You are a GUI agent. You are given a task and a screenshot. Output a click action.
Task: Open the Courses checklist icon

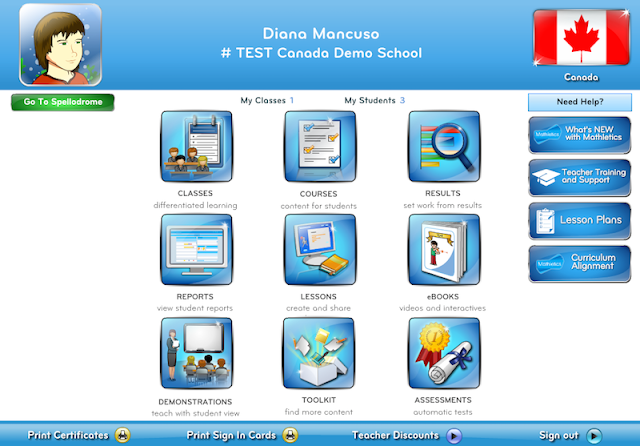click(320, 146)
